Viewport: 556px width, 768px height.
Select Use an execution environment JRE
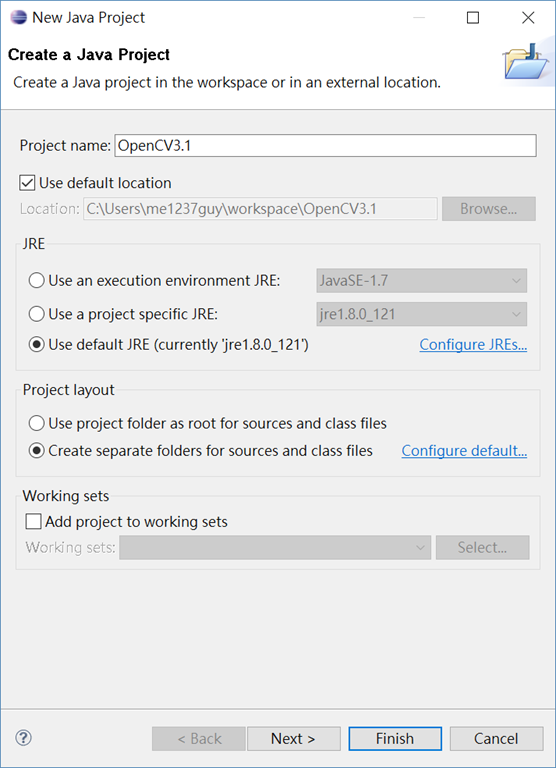pyautogui.click(x=36, y=281)
